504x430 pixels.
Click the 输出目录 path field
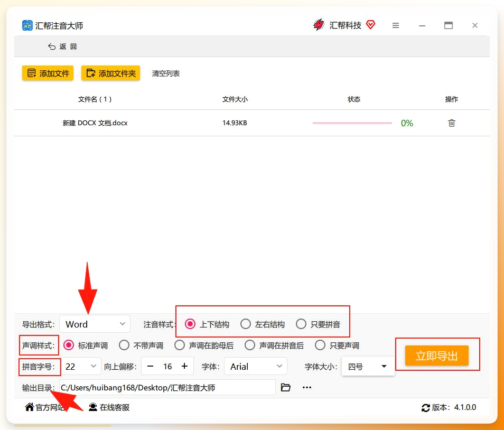coord(167,387)
